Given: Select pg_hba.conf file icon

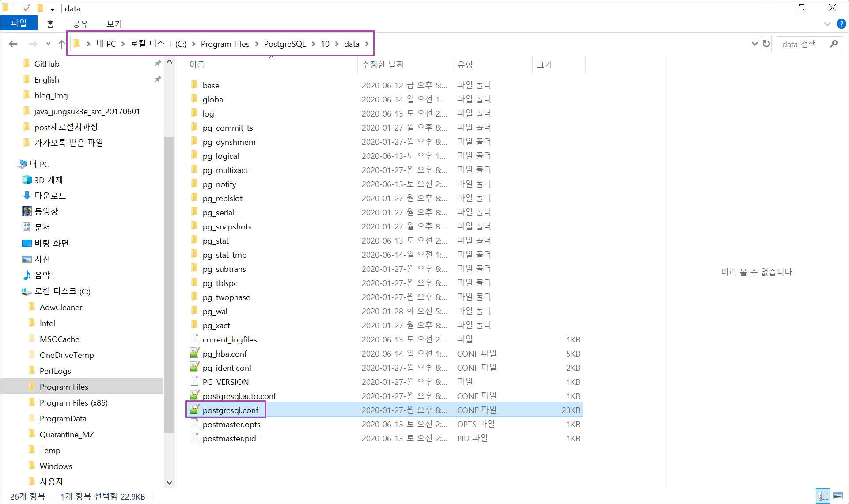Looking at the screenshot, I should coord(194,353).
